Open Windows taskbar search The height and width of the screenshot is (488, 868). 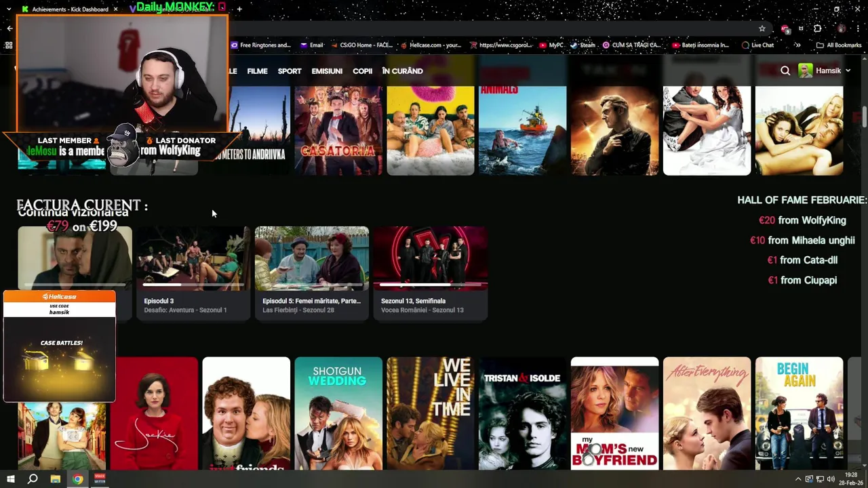[32, 479]
